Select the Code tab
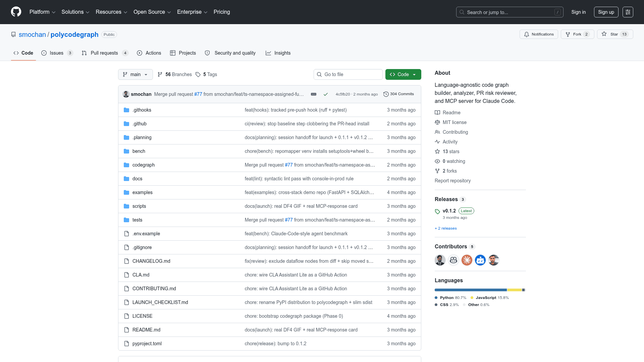Image resolution: width=644 pixels, height=362 pixels. (x=23, y=53)
